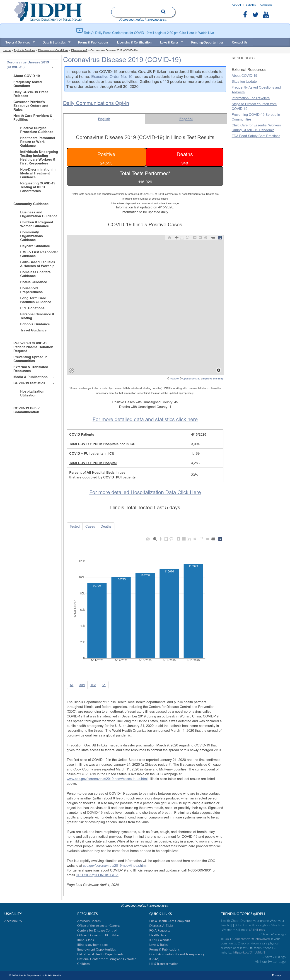Collapse Community Guidance sidebar section
Image resolution: width=290 pixels, height=980 pixels.
pyautogui.click(x=53, y=204)
